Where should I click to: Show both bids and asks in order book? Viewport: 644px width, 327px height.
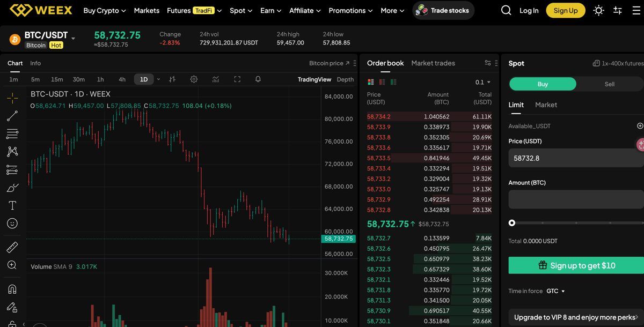point(370,82)
